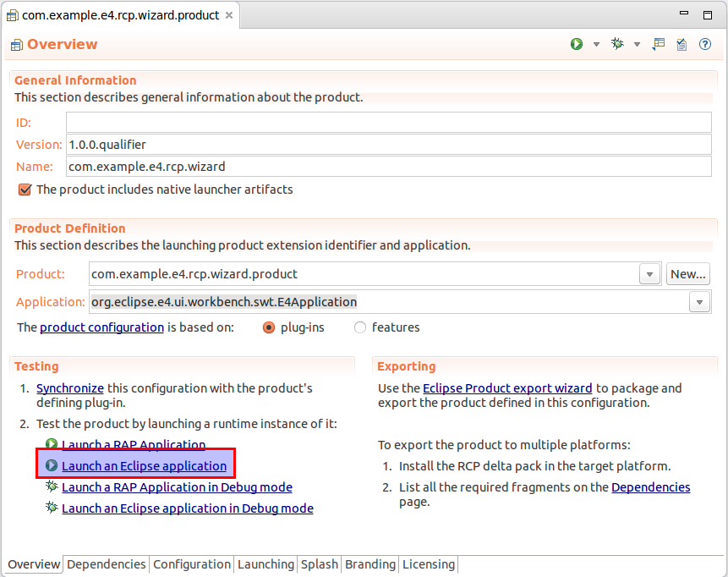728x577 pixels.
Task: Click the Validate product clipboard icon
Action: pos(681,44)
